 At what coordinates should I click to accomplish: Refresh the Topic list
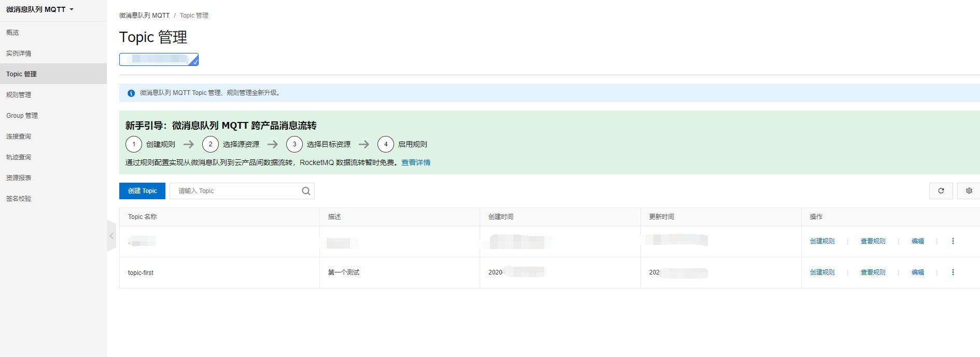941,191
